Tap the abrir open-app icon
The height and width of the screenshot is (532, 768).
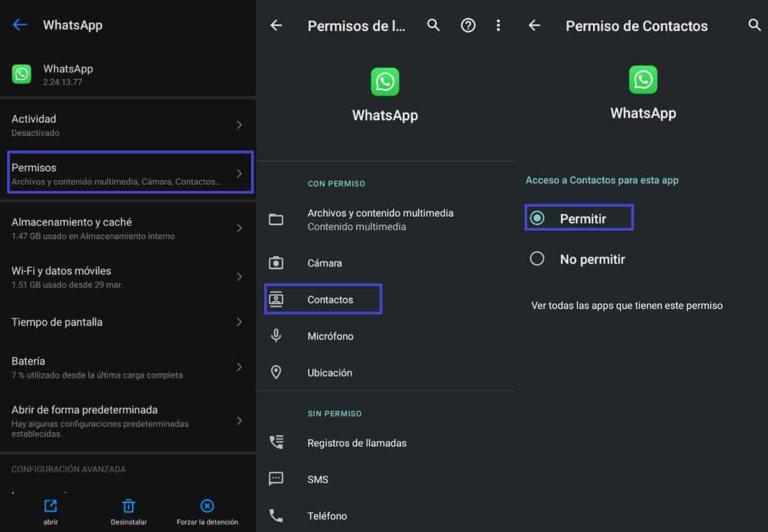tap(51, 506)
